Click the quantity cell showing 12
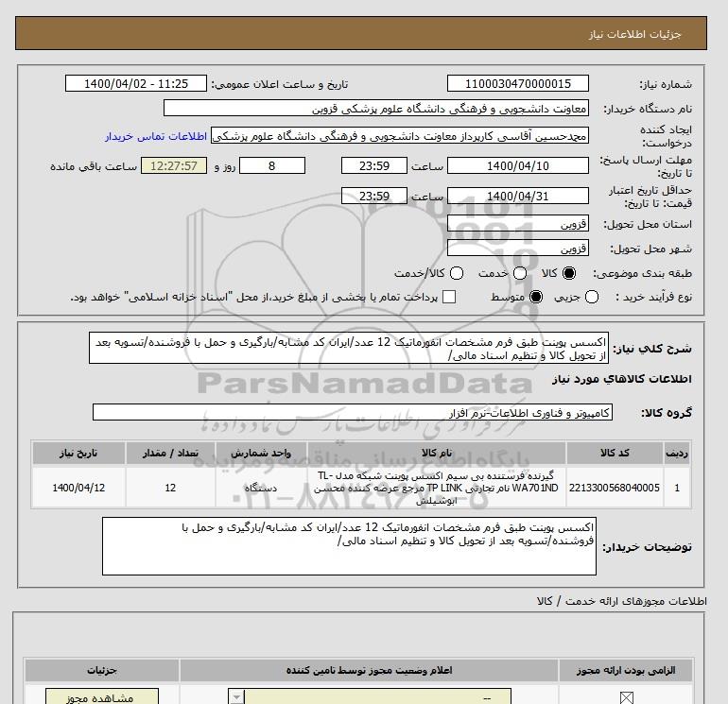Image resolution: width=728 pixels, height=704 pixels. tap(170, 488)
